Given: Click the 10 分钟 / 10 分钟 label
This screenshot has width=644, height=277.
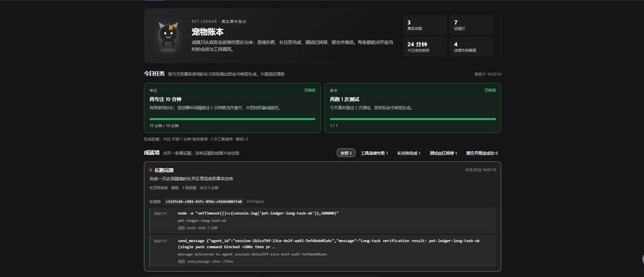Looking at the screenshot, I should (x=165, y=126).
